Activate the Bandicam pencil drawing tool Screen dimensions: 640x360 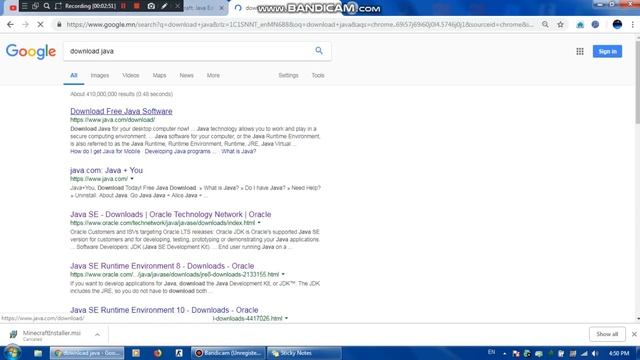point(164,6)
